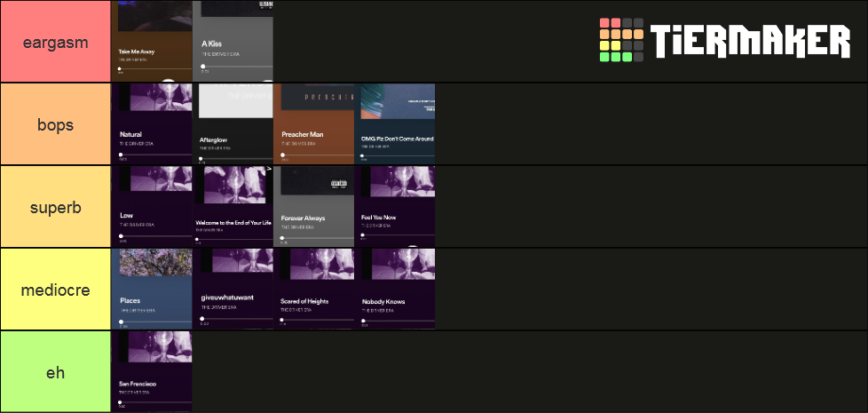Click the OMG Plz Don't Come Around tile
The image size is (868, 413).
(x=395, y=124)
